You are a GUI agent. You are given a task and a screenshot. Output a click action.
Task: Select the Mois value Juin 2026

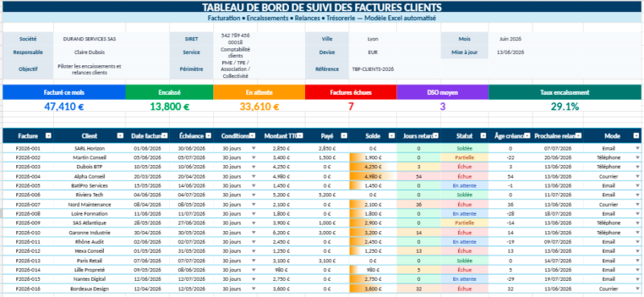coord(510,39)
